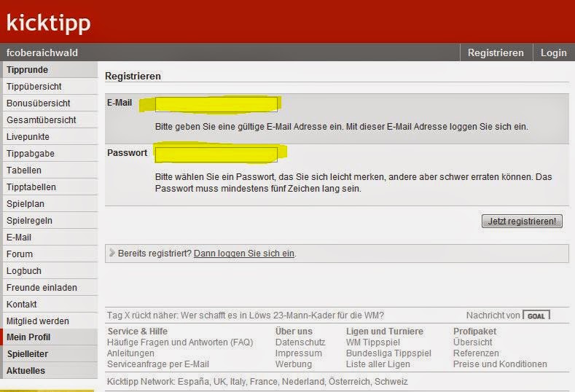Expand the Spielleiter menu section
This screenshot has width=575, height=392.
50,354
